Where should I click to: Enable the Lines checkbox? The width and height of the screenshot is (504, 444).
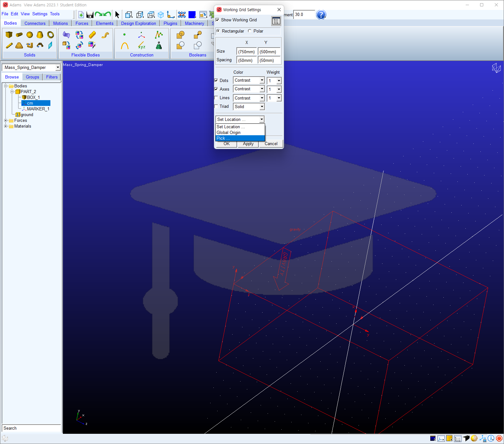tap(216, 98)
